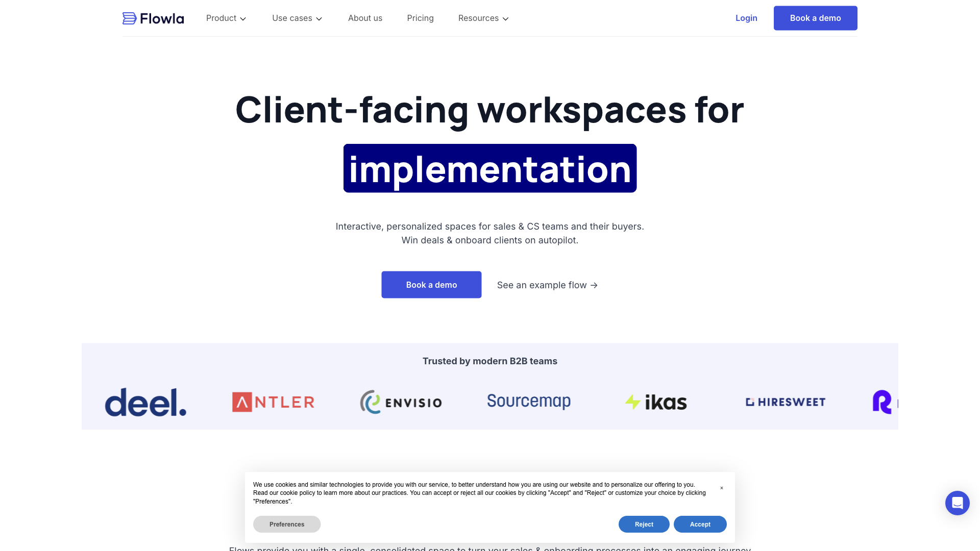Image resolution: width=980 pixels, height=551 pixels.
Task: Click the Envisio company logo
Action: [x=401, y=402]
